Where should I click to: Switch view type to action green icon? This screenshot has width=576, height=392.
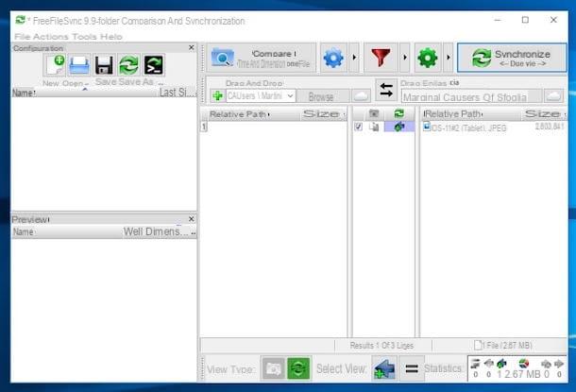pyautogui.click(x=298, y=368)
